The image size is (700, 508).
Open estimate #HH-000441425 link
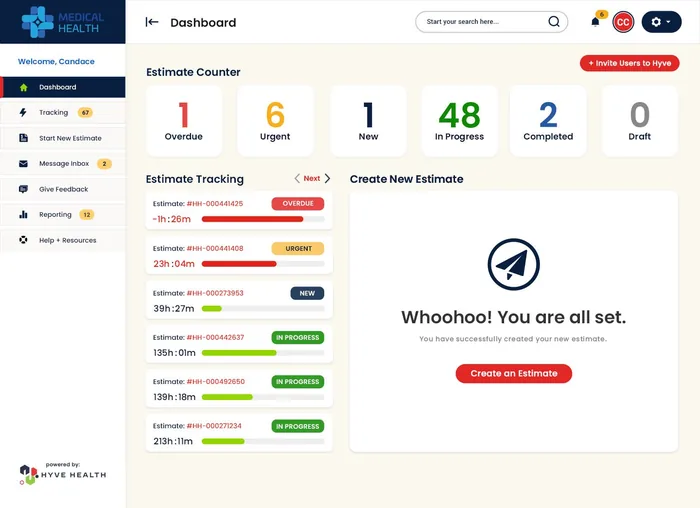(x=215, y=204)
